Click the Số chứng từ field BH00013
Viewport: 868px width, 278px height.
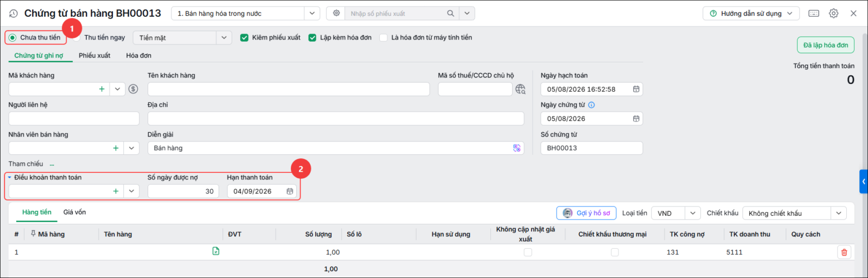pyautogui.click(x=591, y=148)
